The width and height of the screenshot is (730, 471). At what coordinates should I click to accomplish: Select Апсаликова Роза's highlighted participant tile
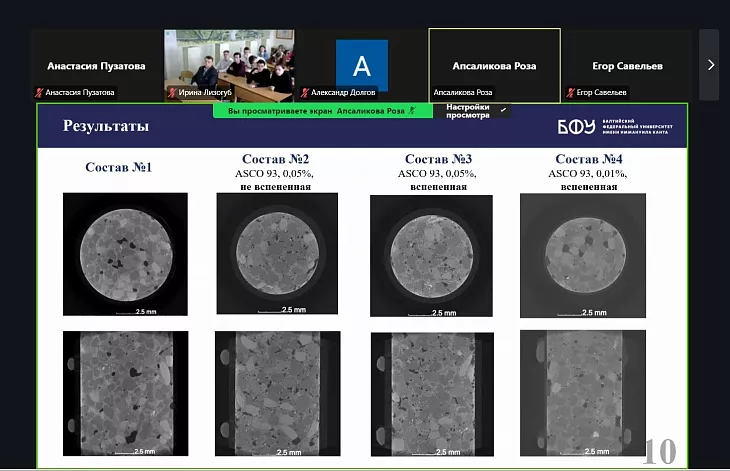click(x=494, y=66)
